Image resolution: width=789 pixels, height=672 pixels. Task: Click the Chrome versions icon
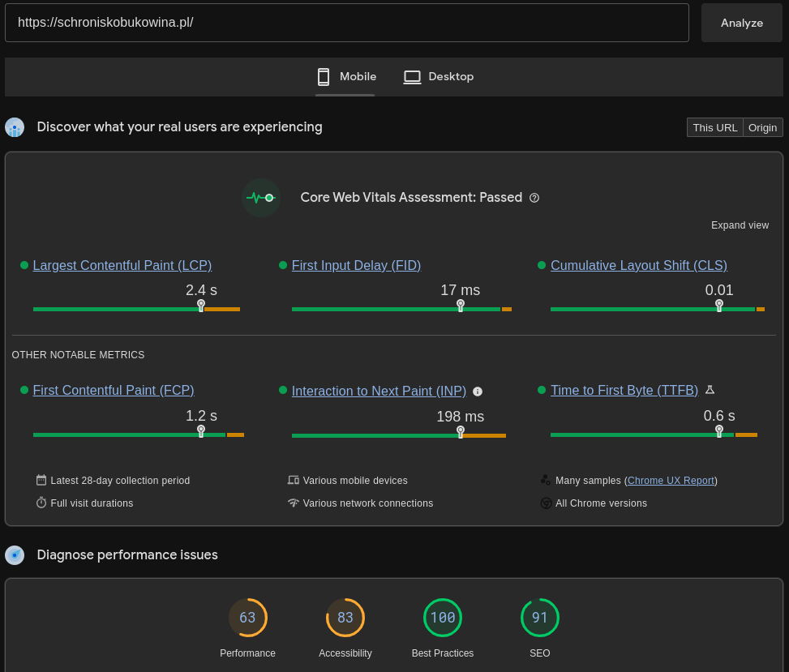(x=546, y=503)
